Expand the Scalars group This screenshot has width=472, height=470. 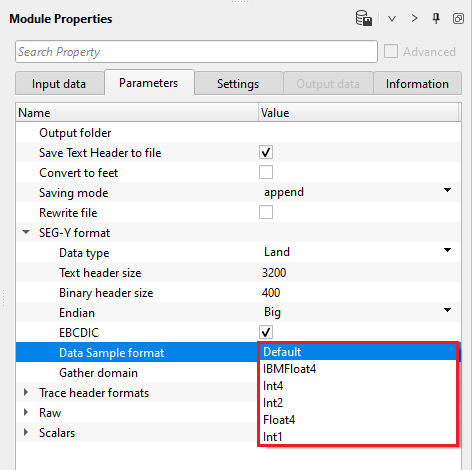click(26, 432)
